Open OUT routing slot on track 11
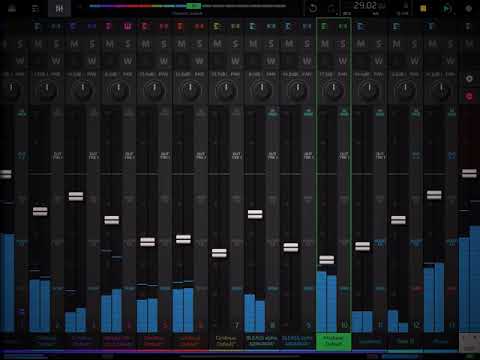480x360 pixels. click(380, 156)
